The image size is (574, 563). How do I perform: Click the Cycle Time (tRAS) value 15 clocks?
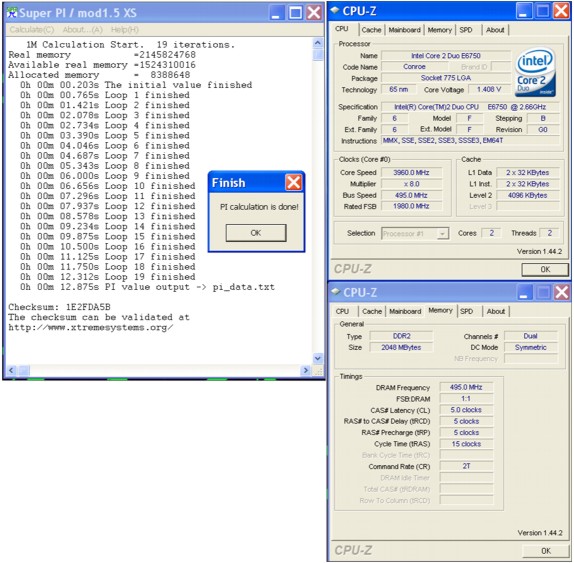coord(466,444)
